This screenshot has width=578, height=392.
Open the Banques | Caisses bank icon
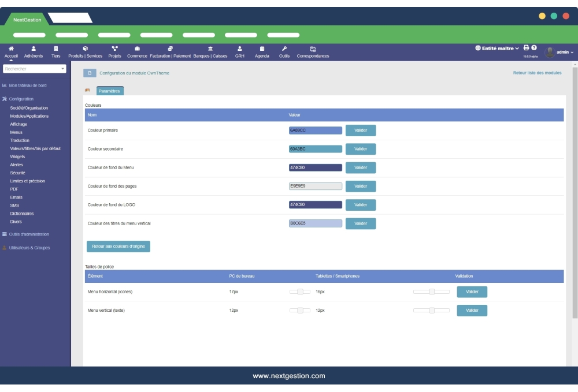point(210,48)
